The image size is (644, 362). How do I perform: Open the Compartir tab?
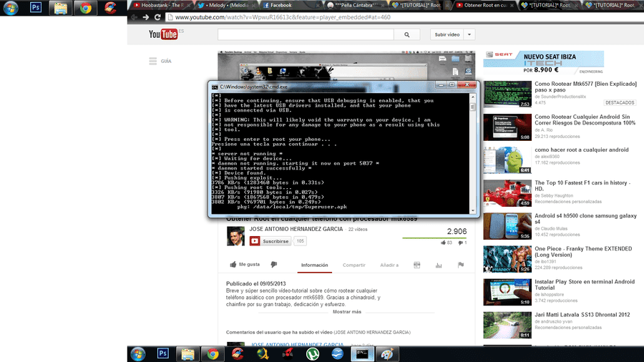(354, 265)
